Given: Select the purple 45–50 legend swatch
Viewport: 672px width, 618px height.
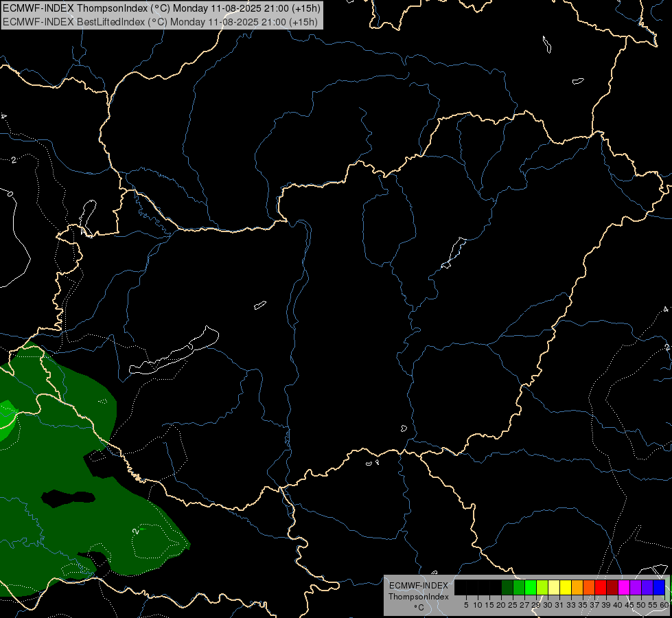Looking at the screenshot, I should (636, 587).
